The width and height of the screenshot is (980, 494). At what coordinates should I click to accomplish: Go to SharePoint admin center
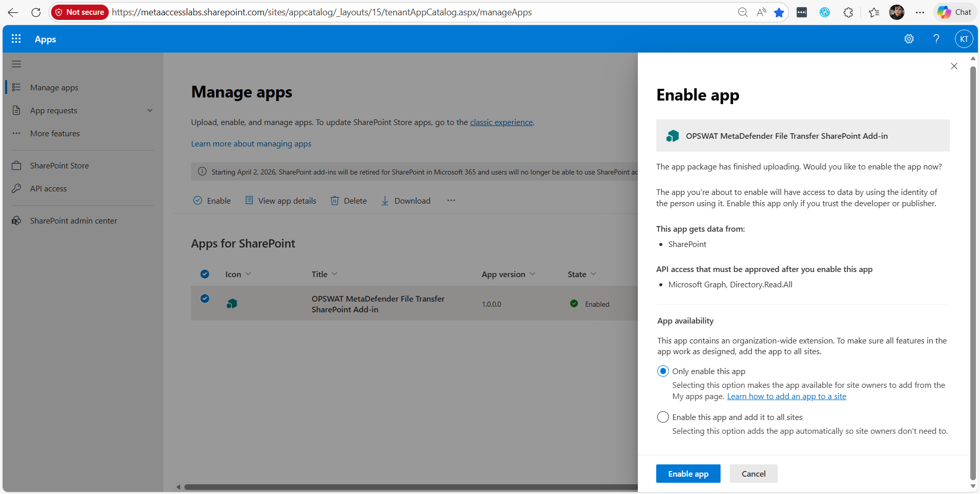[x=74, y=220]
